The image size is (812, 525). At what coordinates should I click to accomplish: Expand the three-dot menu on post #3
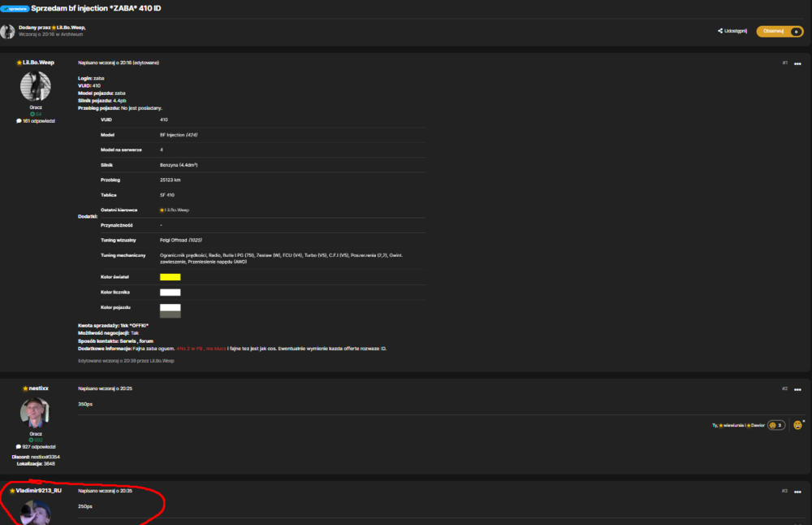pos(797,492)
